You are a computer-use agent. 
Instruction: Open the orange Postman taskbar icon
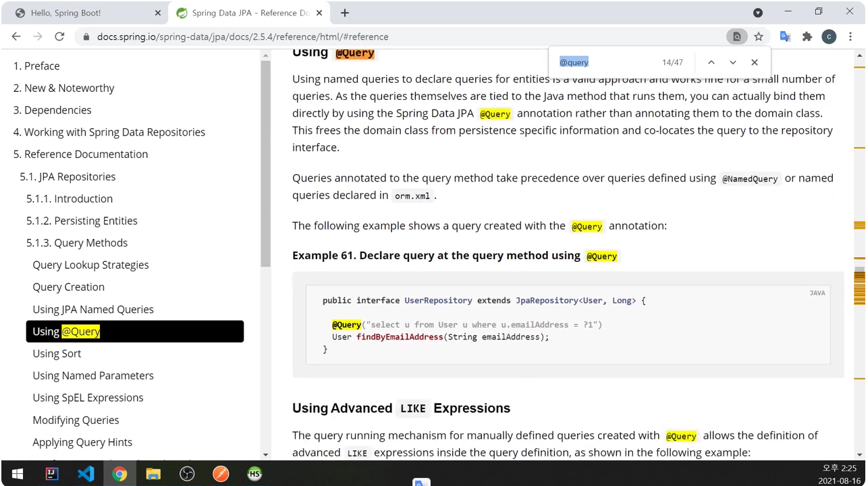point(221,474)
